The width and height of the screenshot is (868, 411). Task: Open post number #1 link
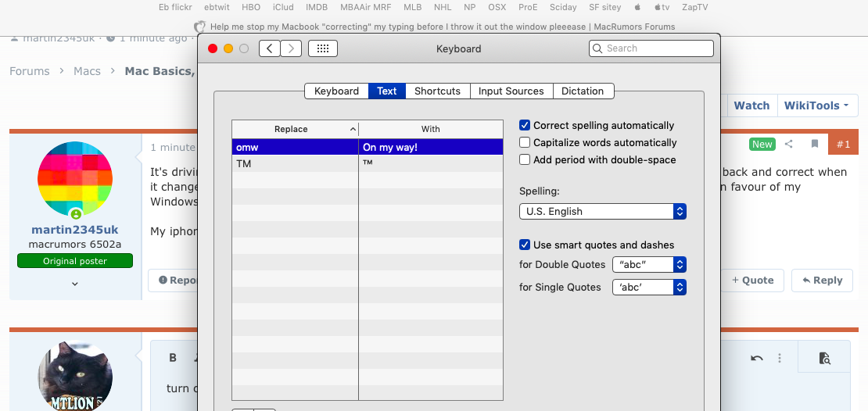coord(843,145)
